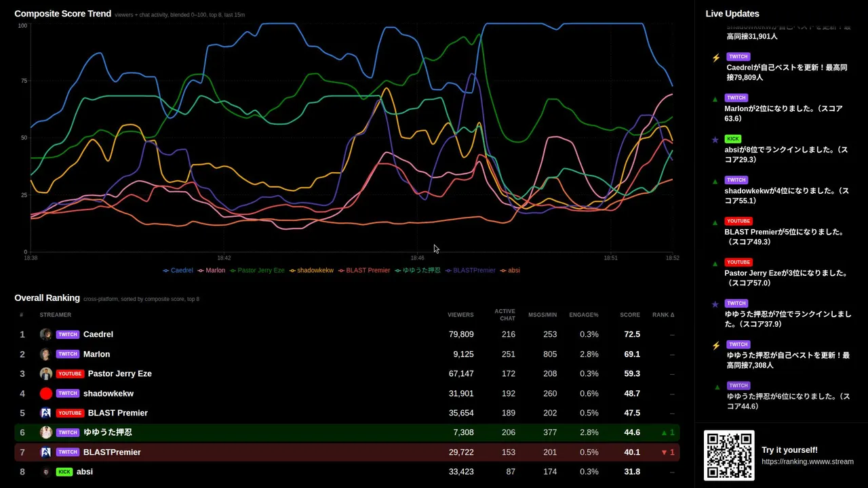Click the YouTube badge in the rank 5 BLAST Premier row
This screenshot has width=868, height=488.
70,413
